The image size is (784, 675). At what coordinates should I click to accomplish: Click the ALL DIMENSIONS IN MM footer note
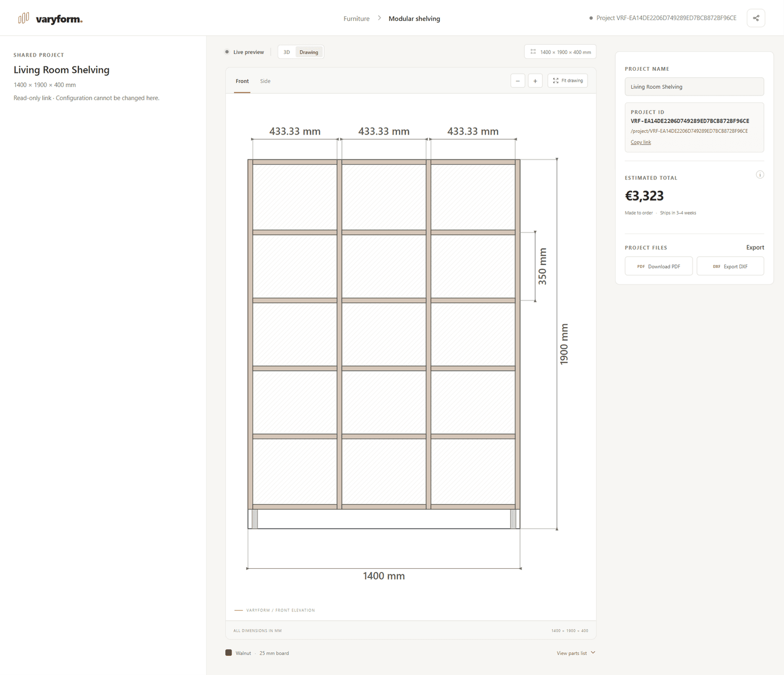coord(258,631)
